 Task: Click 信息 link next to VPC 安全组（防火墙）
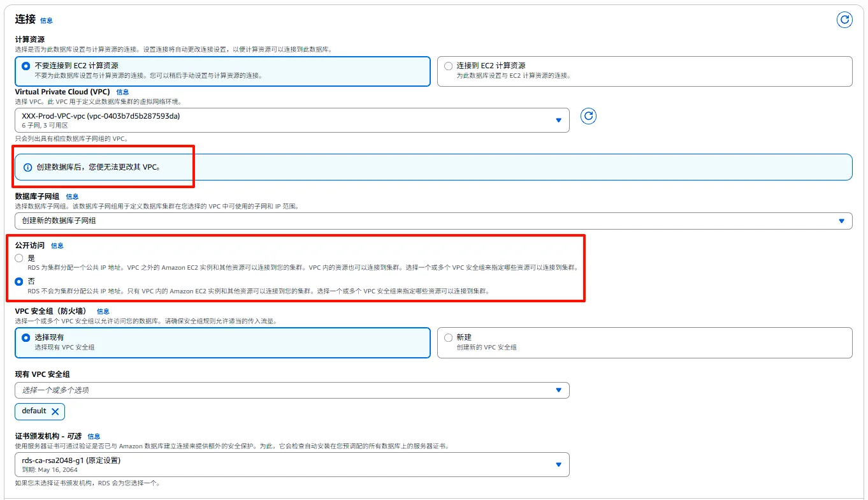click(103, 312)
